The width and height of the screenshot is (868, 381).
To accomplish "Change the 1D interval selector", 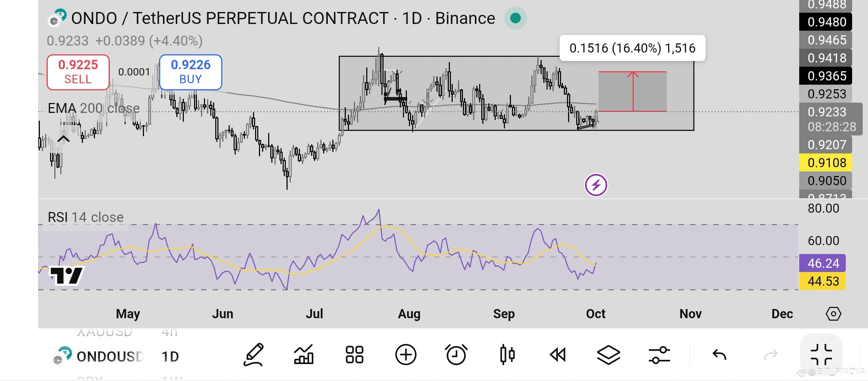I will click(x=170, y=356).
